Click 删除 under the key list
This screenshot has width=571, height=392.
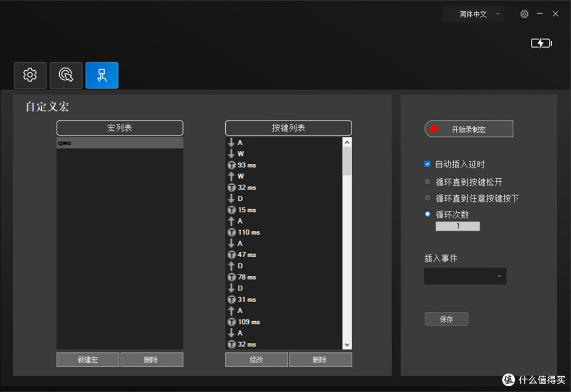(320, 360)
